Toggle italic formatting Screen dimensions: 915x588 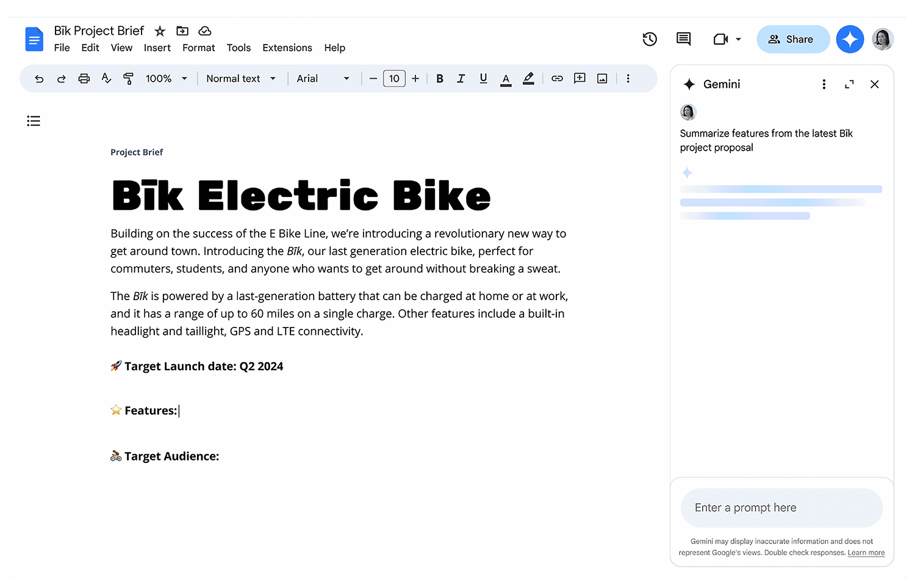[461, 79]
